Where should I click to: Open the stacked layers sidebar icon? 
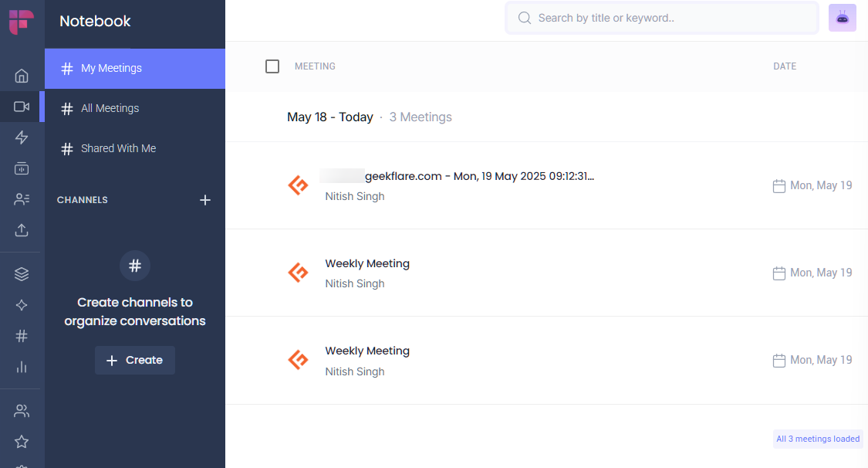(x=22, y=274)
